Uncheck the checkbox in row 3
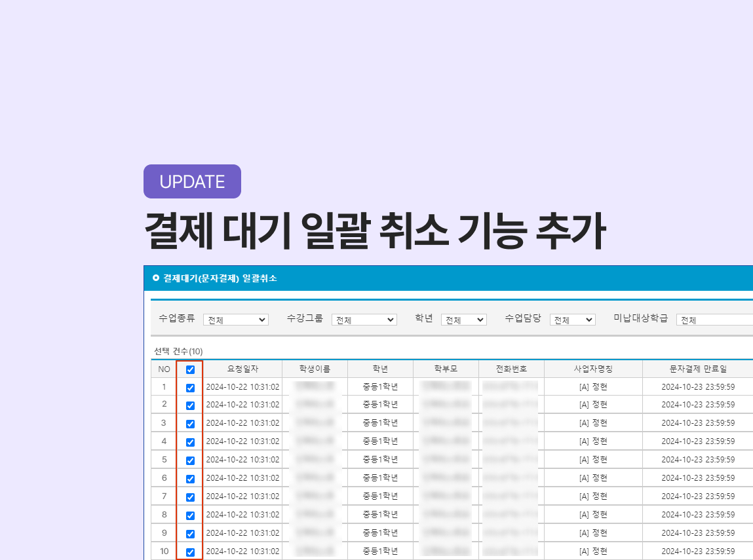The width and height of the screenshot is (753, 560). tap(190, 424)
